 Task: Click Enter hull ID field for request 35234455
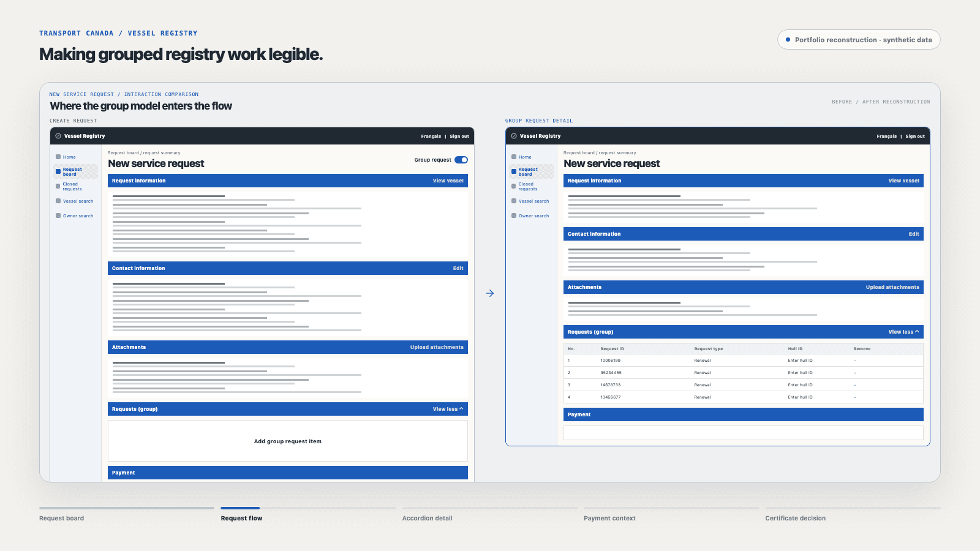[800, 373]
